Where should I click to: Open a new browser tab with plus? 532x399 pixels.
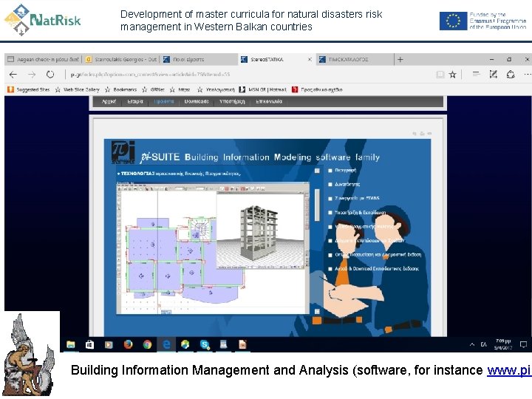[400, 59]
